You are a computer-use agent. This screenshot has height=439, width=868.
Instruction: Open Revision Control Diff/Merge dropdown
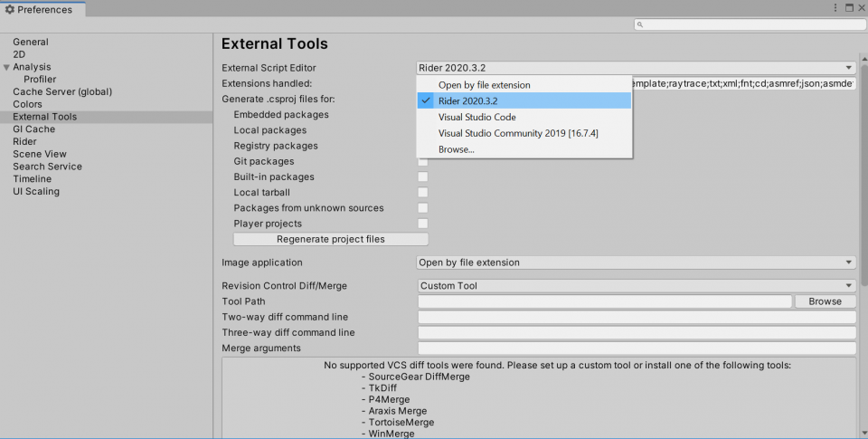click(x=636, y=285)
